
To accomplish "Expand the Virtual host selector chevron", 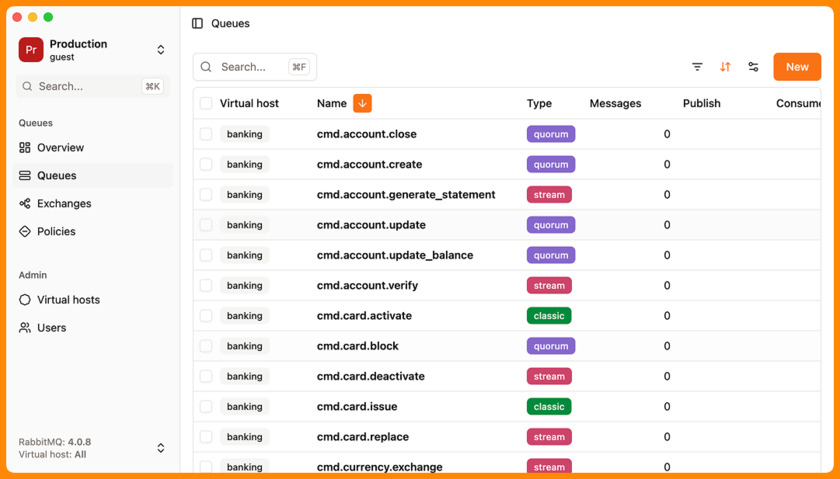I will click(161, 448).
